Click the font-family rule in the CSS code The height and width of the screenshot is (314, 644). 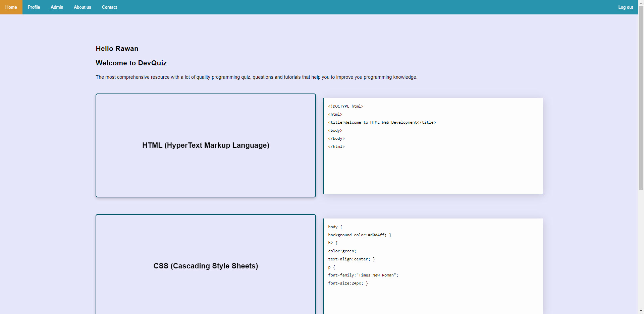[363, 275]
